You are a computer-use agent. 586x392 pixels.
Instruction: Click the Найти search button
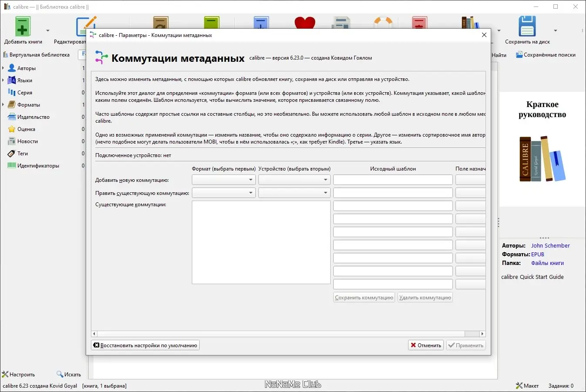click(499, 55)
